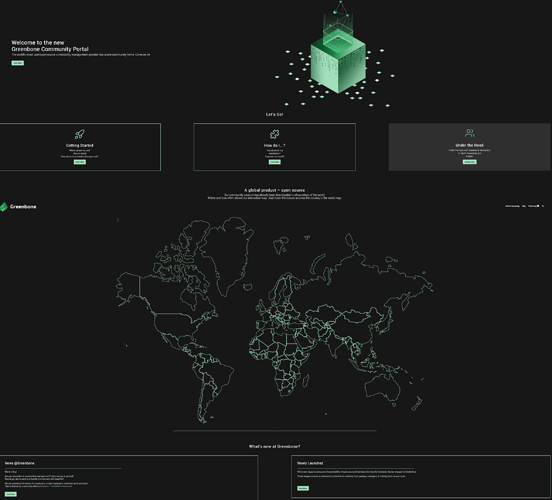Click the "Under the Hood" card title

click(x=470, y=145)
